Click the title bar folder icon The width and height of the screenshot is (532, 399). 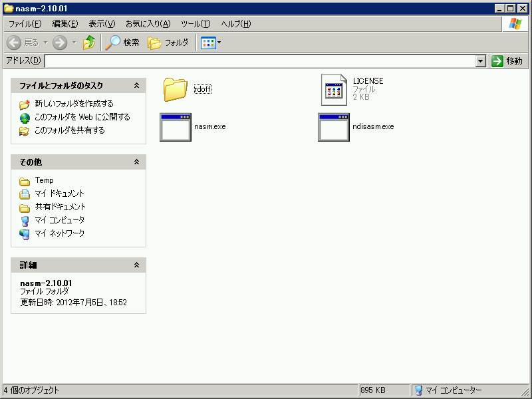[9, 8]
